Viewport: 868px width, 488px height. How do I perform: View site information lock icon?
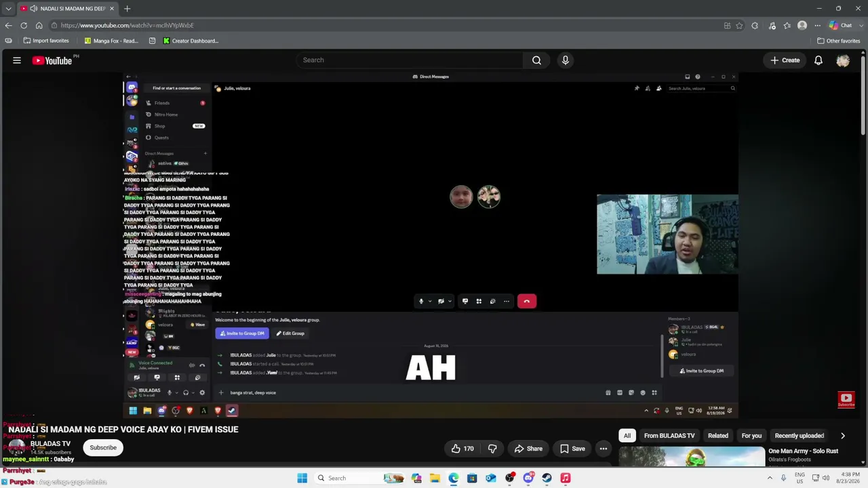point(54,26)
